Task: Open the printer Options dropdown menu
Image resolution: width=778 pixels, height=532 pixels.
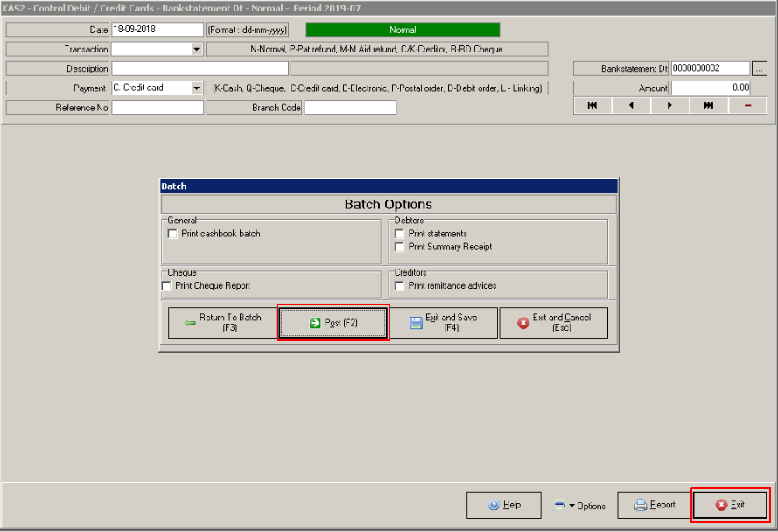Action: pyautogui.click(x=579, y=506)
